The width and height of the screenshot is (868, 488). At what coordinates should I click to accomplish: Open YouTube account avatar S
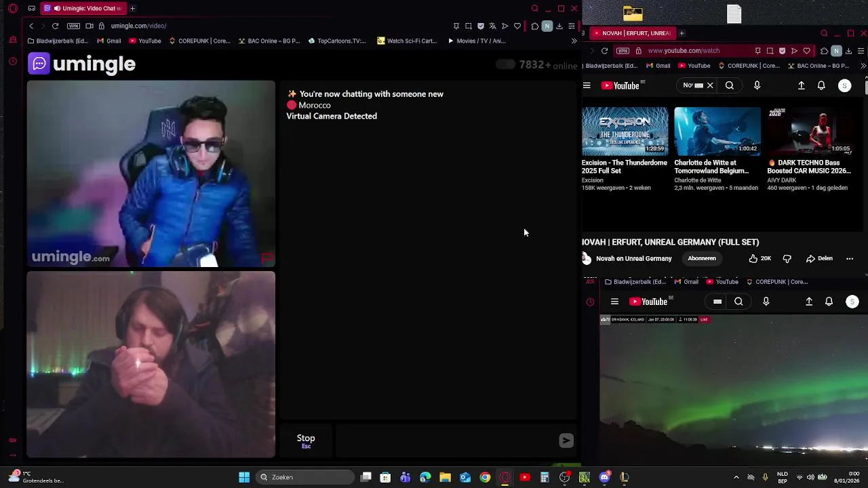coord(844,85)
